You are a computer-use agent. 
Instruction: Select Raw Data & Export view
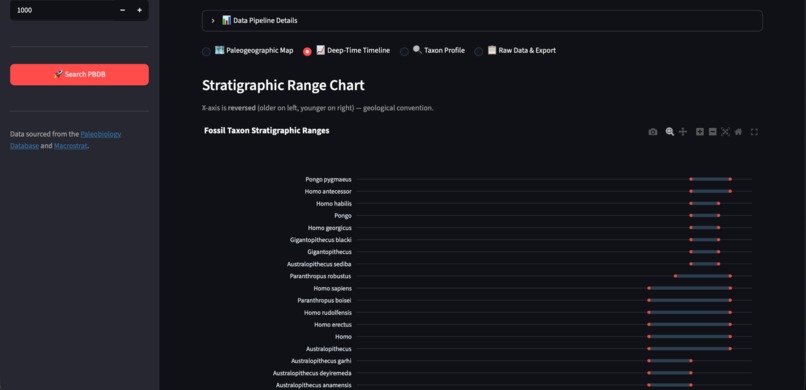coord(515,51)
